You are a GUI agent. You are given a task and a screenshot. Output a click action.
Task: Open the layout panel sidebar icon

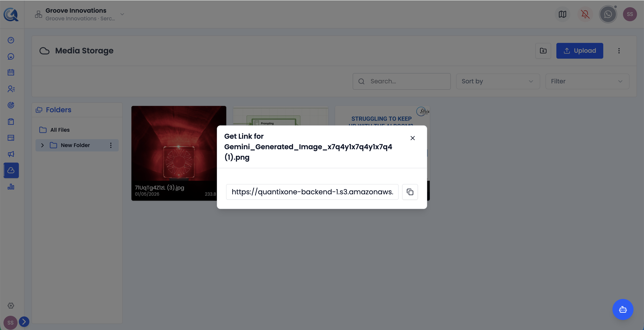click(x=11, y=138)
